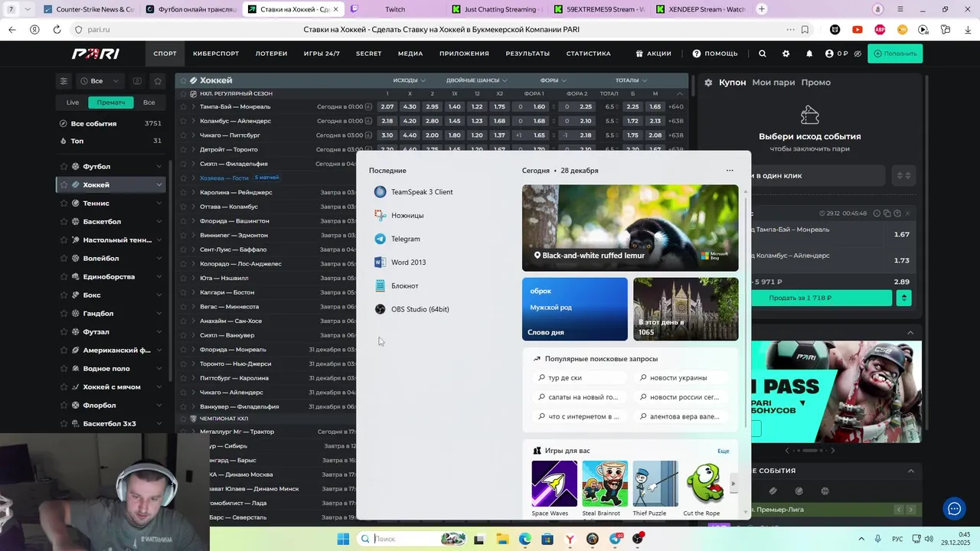Open Форы column dropdown
This screenshot has width=980, height=551.
click(553, 80)
